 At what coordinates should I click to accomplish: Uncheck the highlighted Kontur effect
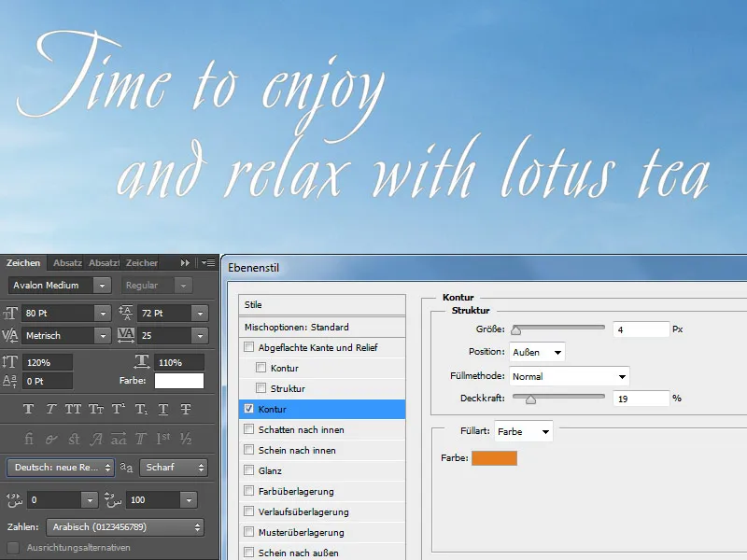(x=248, y=409)
